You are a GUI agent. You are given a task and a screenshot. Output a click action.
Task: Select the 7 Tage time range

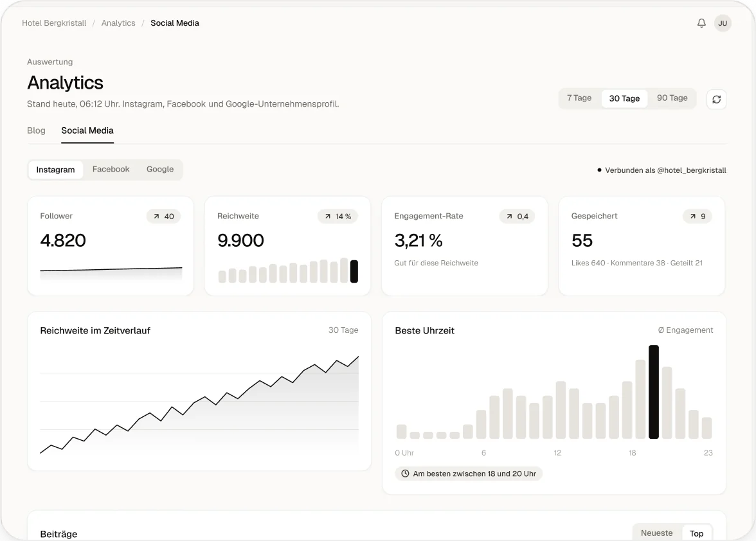point(579,98)
